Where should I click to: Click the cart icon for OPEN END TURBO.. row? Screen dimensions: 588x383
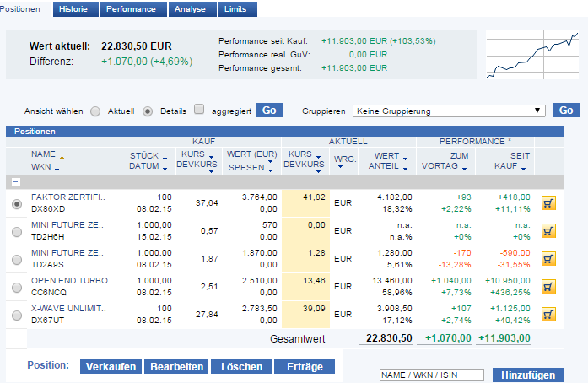pyautogui.click(x=548, y=286)
